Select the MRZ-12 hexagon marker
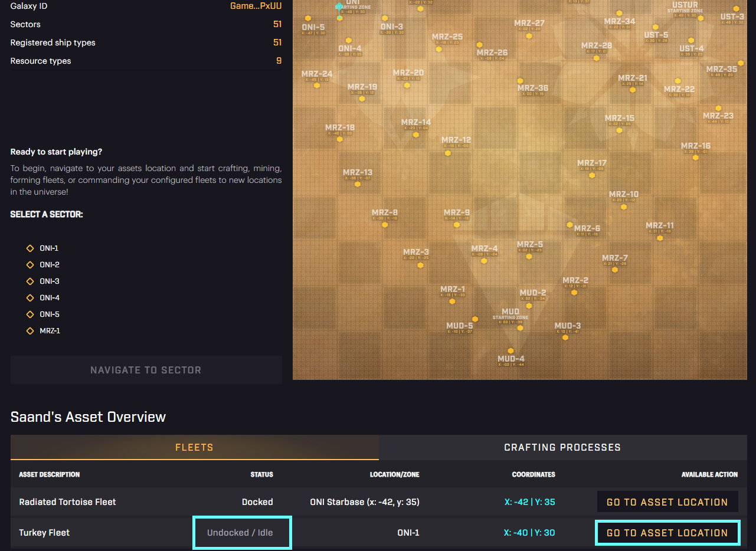756x551 pixels. pos(448,153)
